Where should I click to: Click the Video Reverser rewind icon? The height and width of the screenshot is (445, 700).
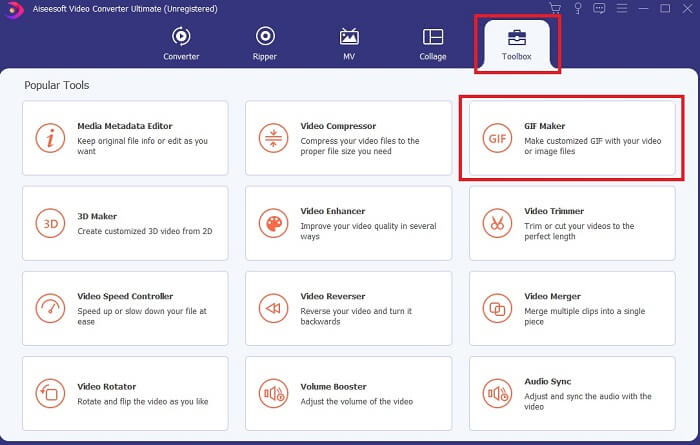click(x=273, y=308)
